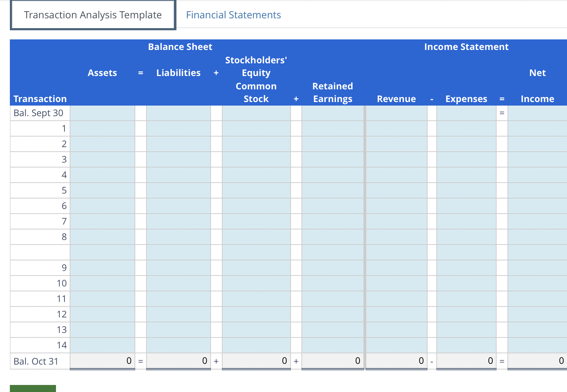The image size is (567, 392).
Task: Click Net Income cell in transaction 10 row
Action: point(537,283)
